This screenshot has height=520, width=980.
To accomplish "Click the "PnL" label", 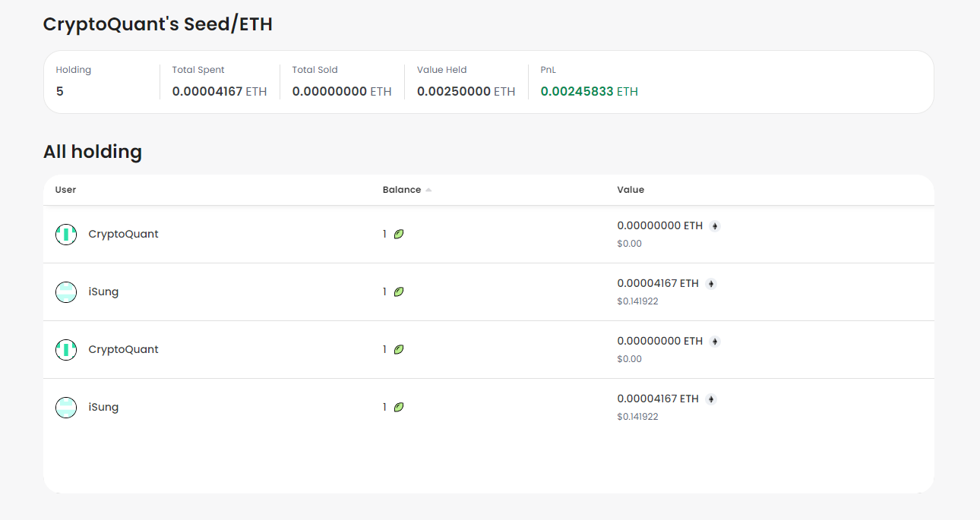I will pos(548,70).
